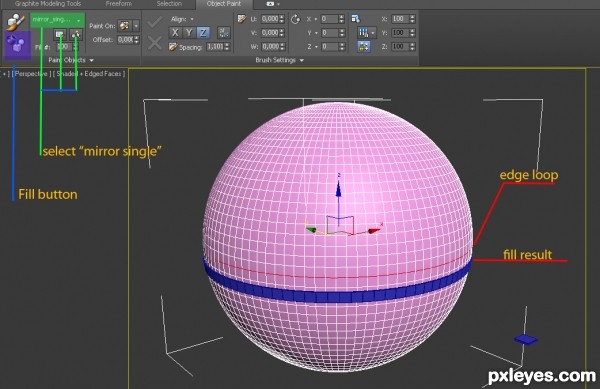Switch to the Selection tab
The width and height of the screenshot is (600, 389).
pos(169,4)
